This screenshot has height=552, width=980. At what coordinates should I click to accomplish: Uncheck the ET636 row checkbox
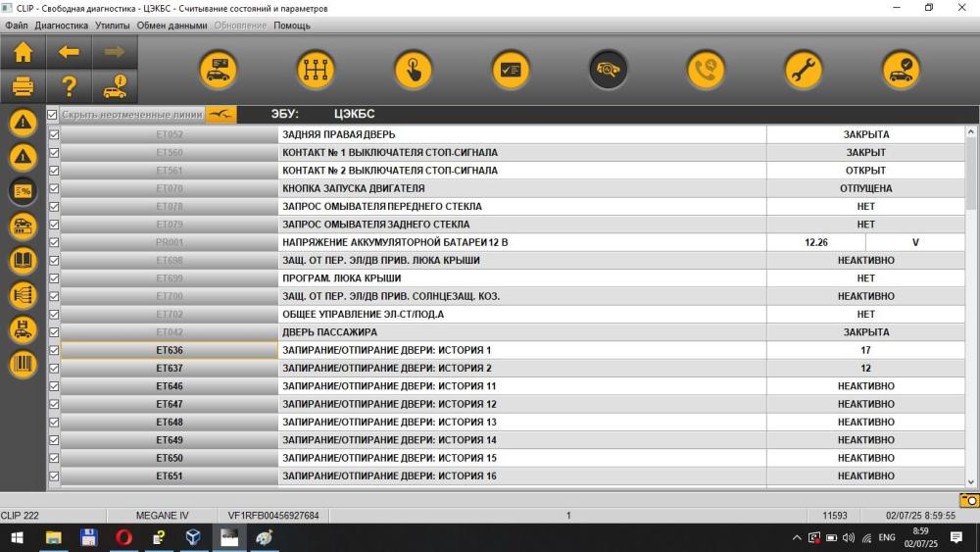tap(54, 350)
